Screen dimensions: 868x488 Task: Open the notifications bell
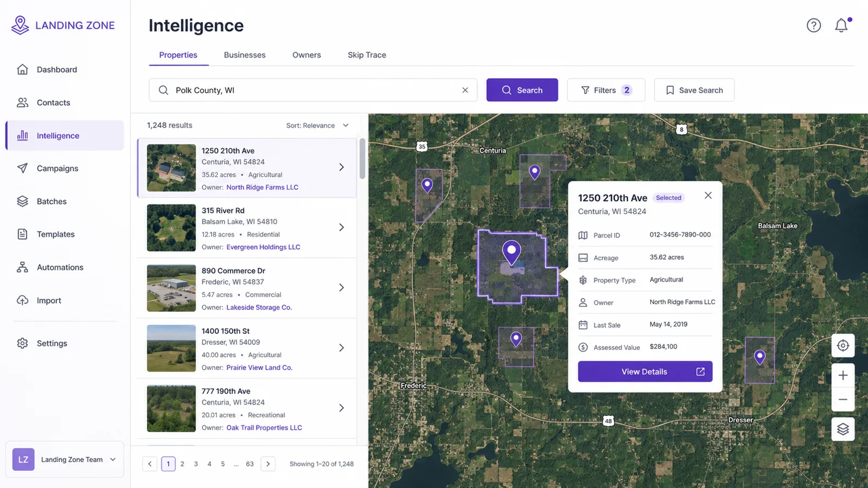[841, 25]
